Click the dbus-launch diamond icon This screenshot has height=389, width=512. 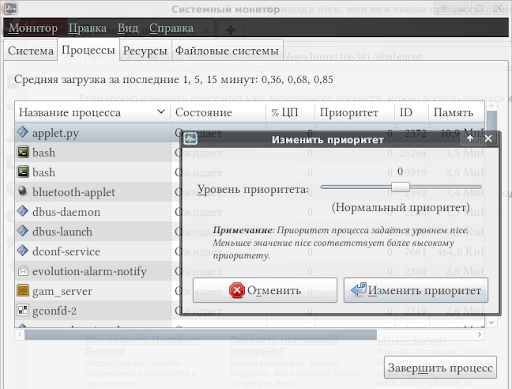[x=23, y=231]
